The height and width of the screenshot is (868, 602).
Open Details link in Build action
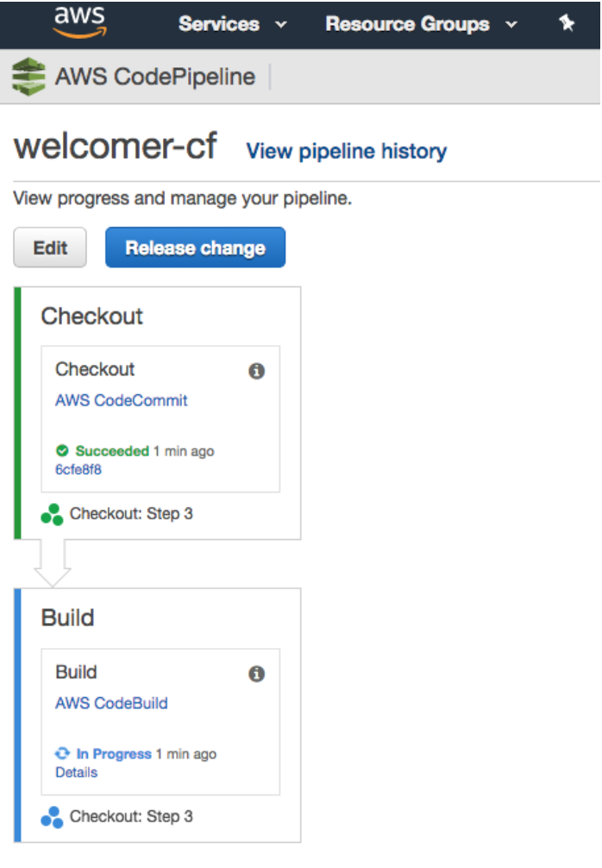(76, 772)
